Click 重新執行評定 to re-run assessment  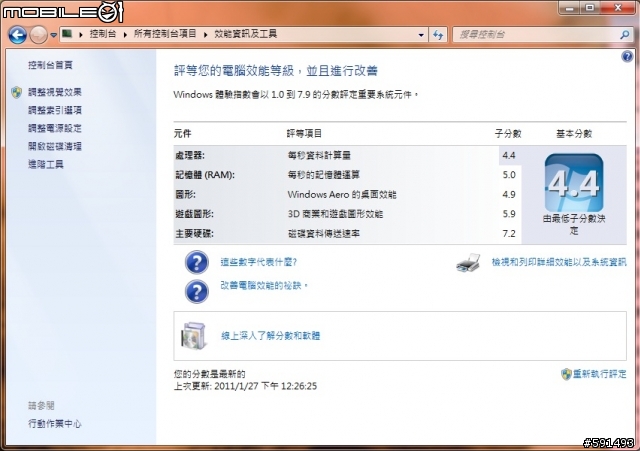tap(599, 374)
